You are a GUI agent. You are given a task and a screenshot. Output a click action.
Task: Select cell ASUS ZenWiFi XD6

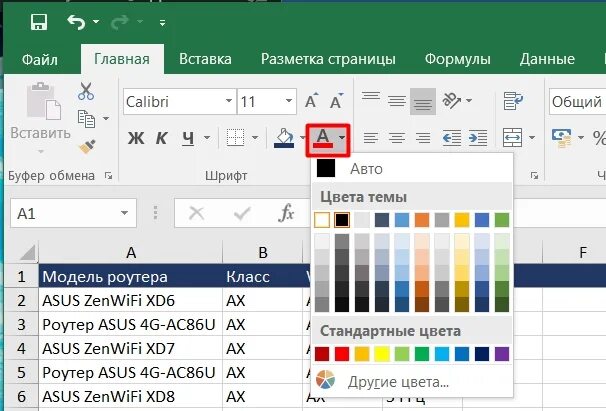(131, 300)
